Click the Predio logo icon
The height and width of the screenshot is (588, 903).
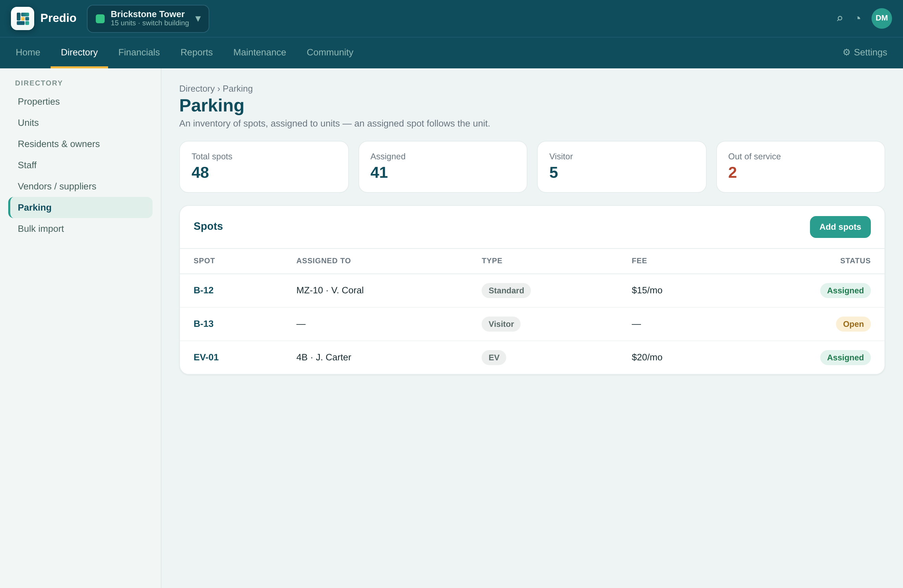click(x=22, y=18)
